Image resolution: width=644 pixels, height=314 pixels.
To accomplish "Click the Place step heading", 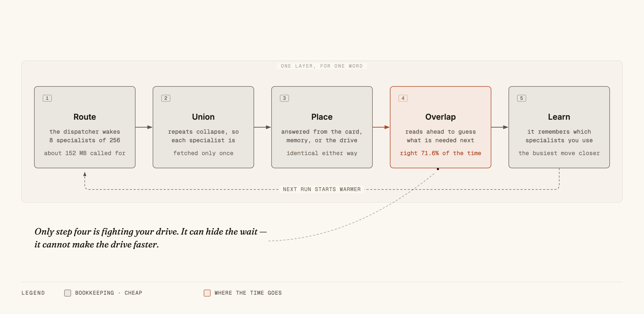I will [x=322, y=117].
